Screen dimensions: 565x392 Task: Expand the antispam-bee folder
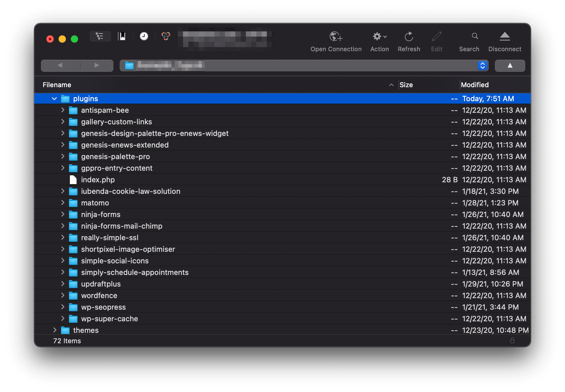click(63, 110)
